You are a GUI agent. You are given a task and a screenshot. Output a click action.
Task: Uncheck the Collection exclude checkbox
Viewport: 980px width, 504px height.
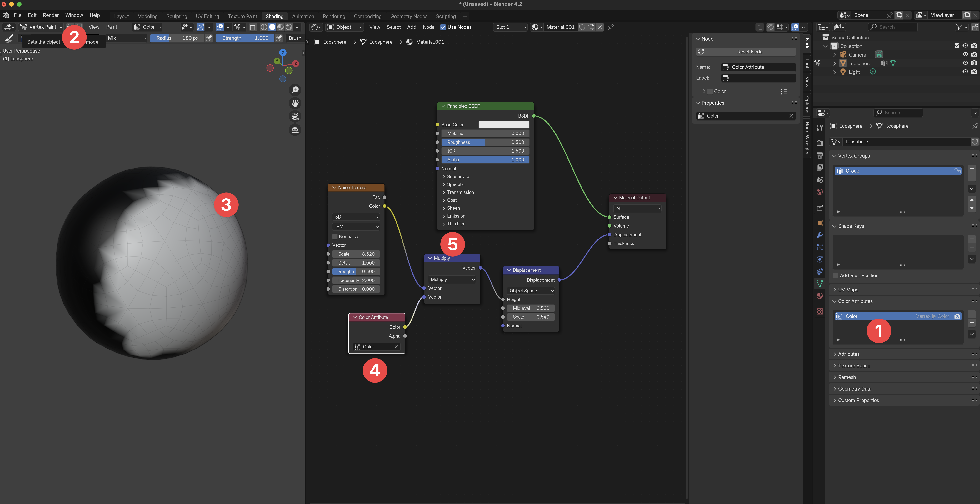coord(957,46)
